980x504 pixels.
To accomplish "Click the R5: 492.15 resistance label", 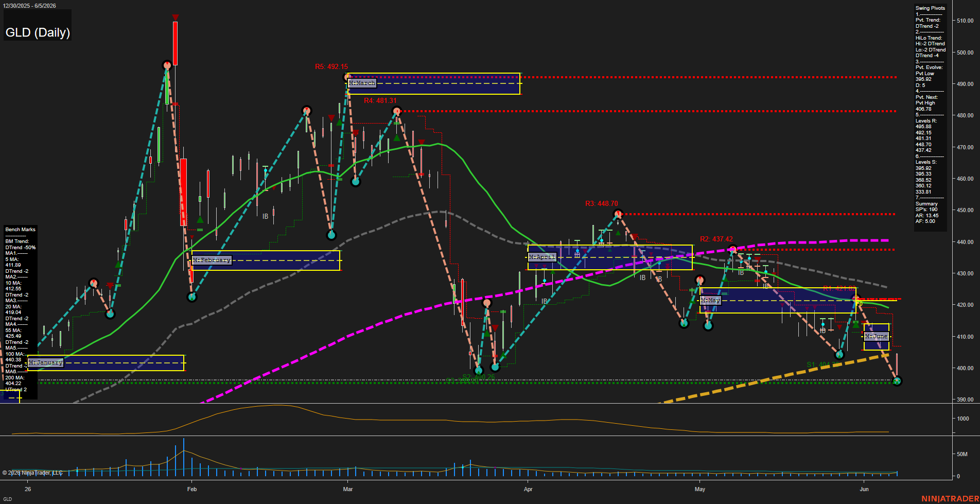I will tap(331, 66).
